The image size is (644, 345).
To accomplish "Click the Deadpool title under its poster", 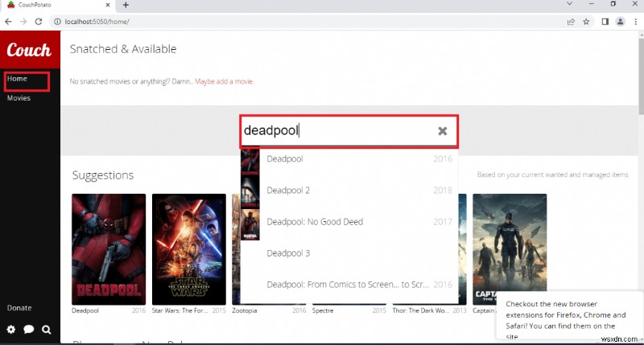I will tap(85, 310).
